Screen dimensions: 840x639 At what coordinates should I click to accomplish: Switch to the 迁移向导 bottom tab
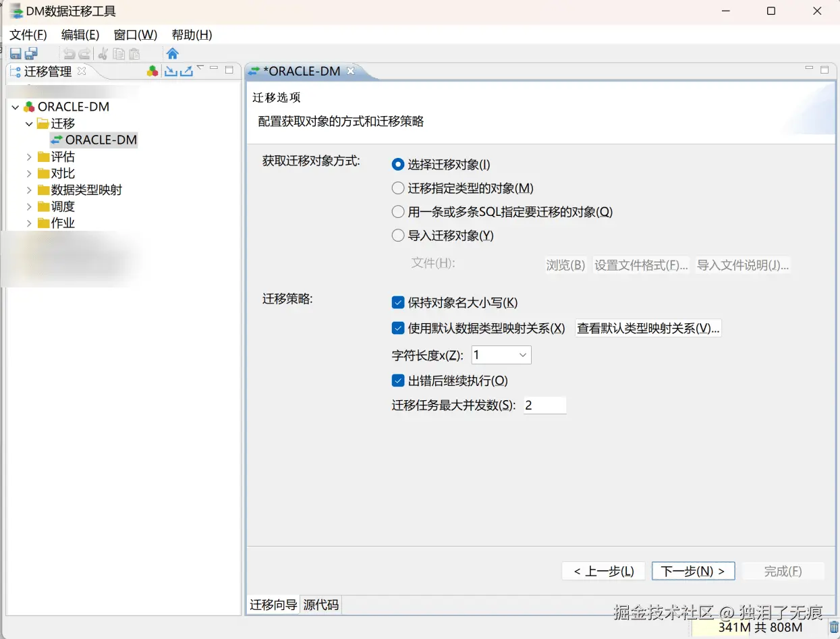point(273,605)
